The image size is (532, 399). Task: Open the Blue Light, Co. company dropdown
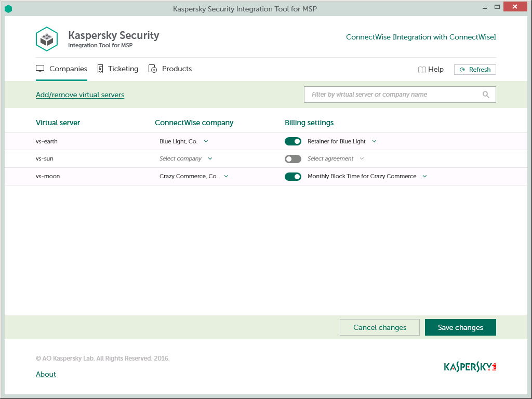pos(184,141)
